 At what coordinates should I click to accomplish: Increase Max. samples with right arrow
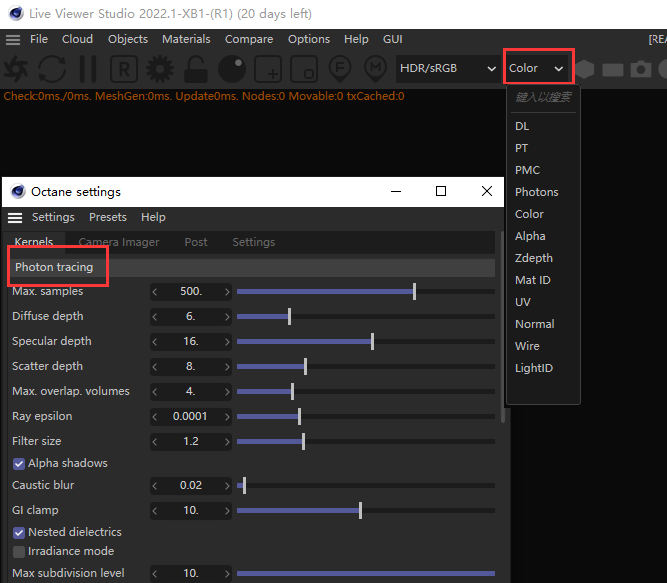point(227,292)
